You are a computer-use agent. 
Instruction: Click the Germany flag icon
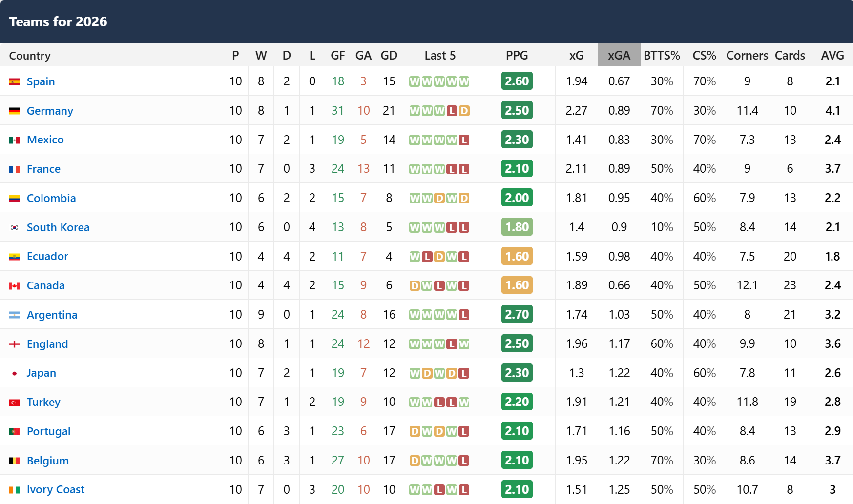(x=15, y=111)
